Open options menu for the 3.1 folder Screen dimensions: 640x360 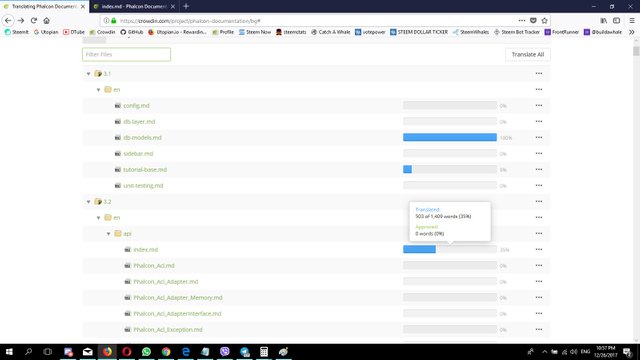[539, 73]
